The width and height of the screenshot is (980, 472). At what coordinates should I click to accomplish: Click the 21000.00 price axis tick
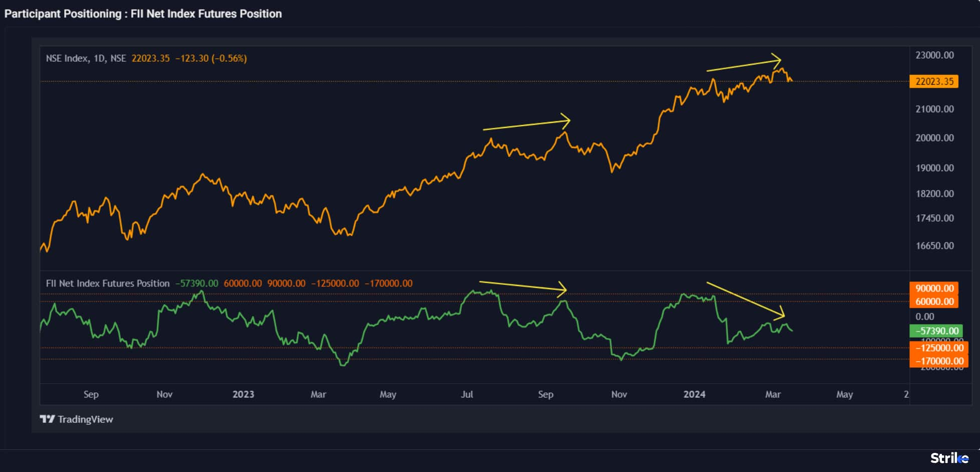pos(934,109)
